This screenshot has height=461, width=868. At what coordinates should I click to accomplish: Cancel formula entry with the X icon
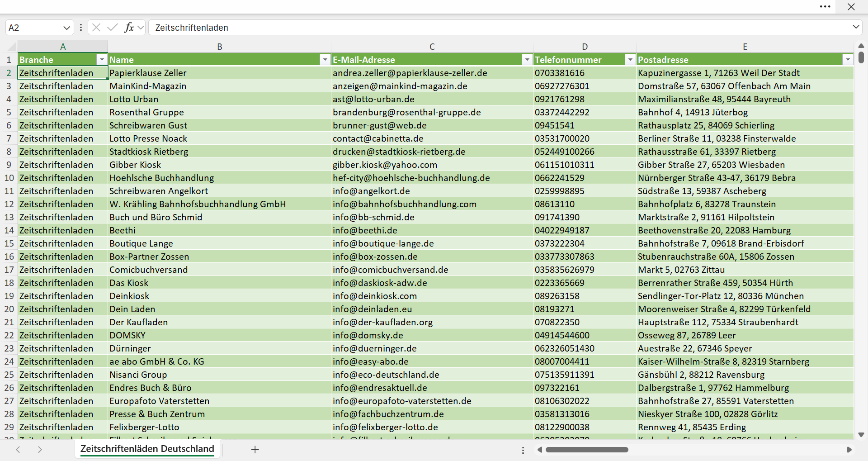pyautogui.click(x=96, y=28)
